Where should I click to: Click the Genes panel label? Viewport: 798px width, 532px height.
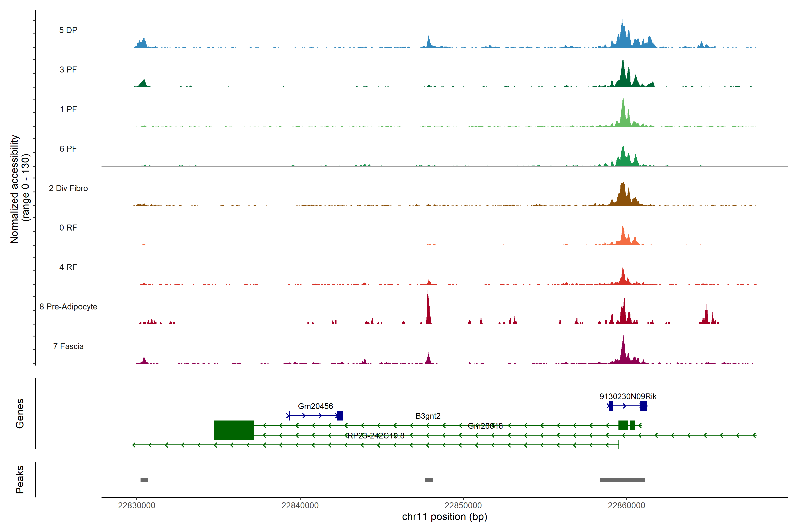(x=20, y=413)
